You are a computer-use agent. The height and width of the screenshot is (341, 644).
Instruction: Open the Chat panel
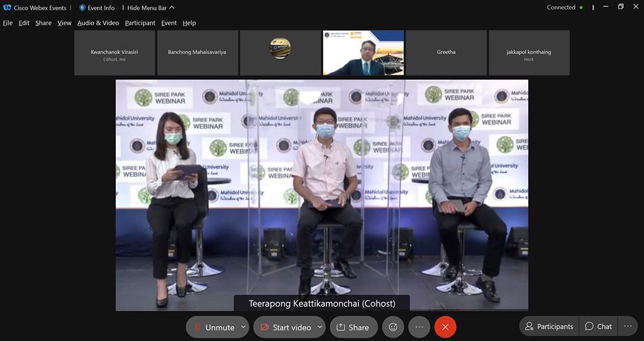(598, 327)
